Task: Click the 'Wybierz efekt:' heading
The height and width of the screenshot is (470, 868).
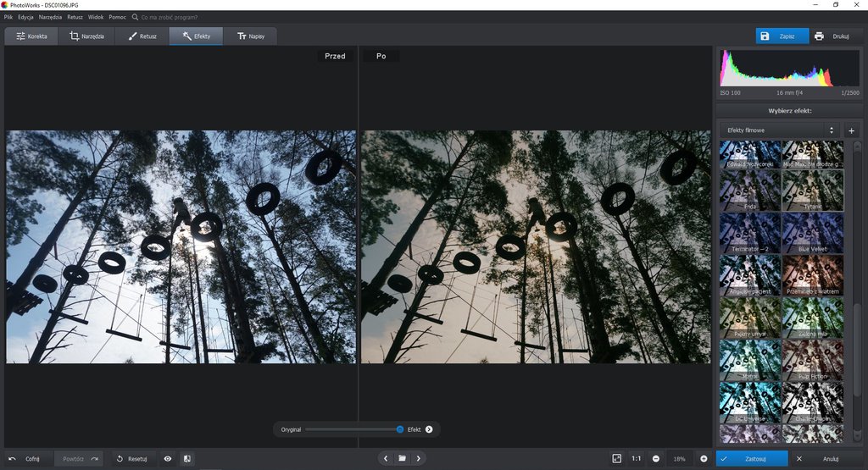Action: pos(789,111)
